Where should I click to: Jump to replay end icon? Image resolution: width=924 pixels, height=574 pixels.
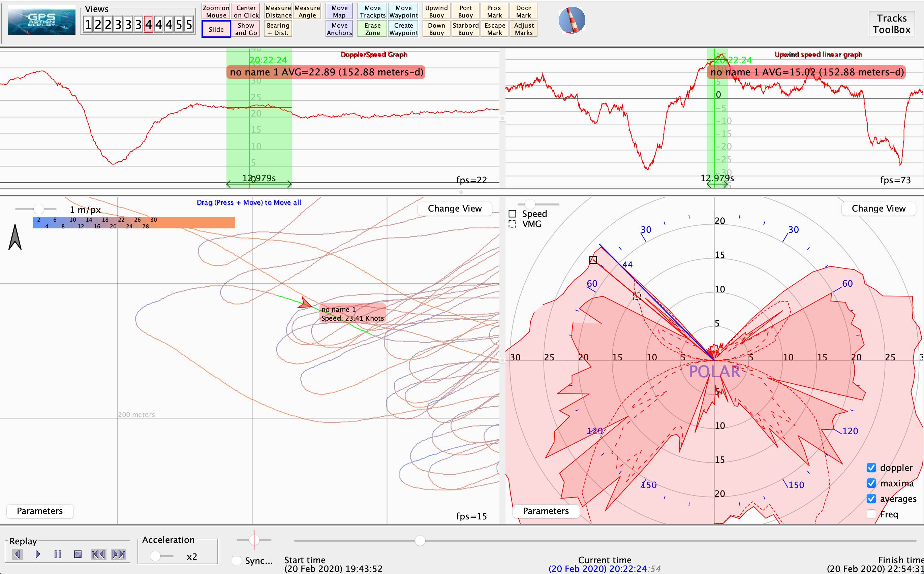coord(119,554)
